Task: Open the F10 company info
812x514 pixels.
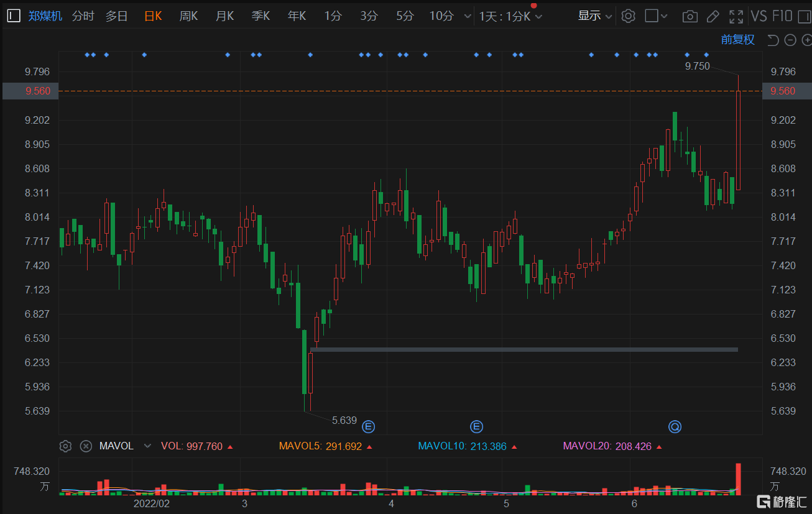Action: 782,16
